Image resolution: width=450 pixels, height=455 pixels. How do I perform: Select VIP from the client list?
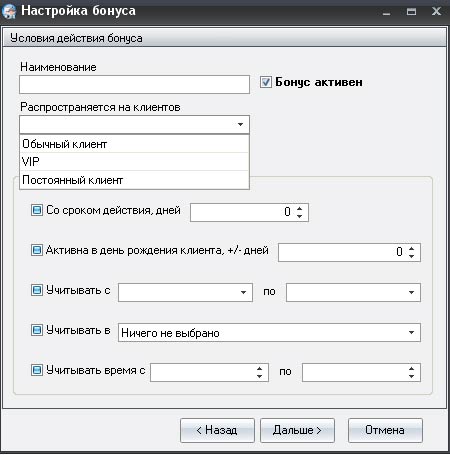tap(134, 162)
